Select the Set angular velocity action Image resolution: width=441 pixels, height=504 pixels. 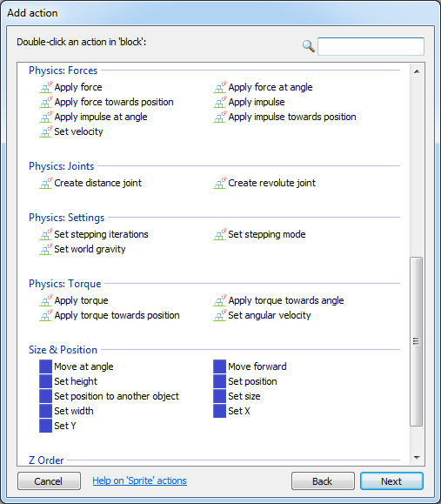coord(270,315)
